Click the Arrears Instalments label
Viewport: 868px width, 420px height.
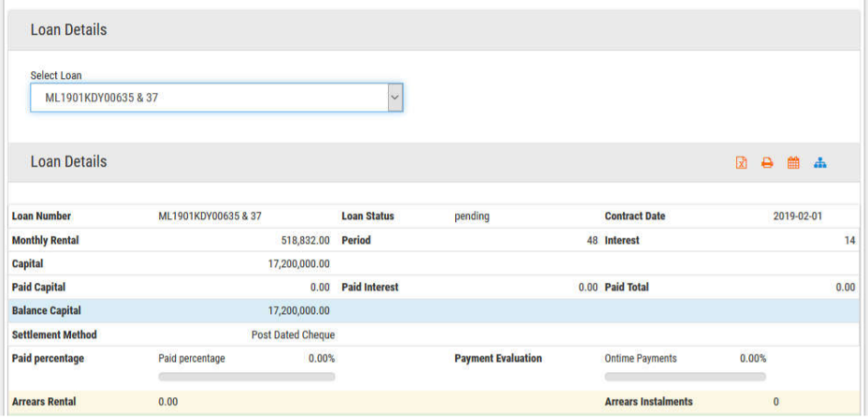pyautogui.click(x=649, y=402)
